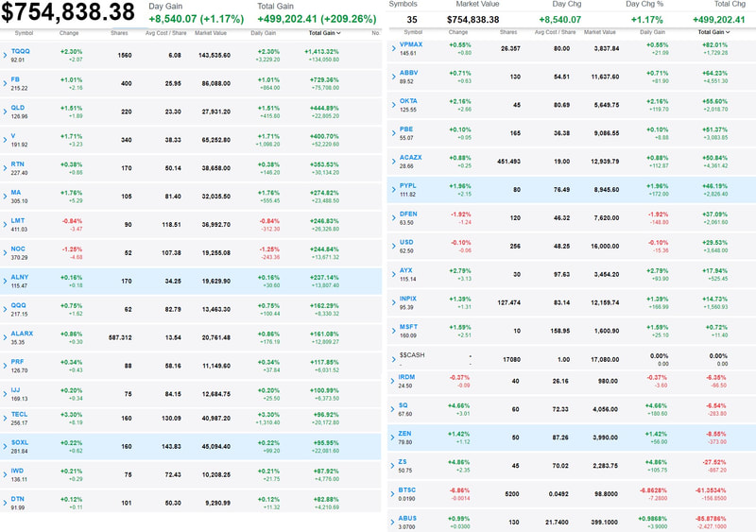Expand the FB position row arrow
Image resolution: width=756 pixels, height=532 pixels.
[5, 83]
